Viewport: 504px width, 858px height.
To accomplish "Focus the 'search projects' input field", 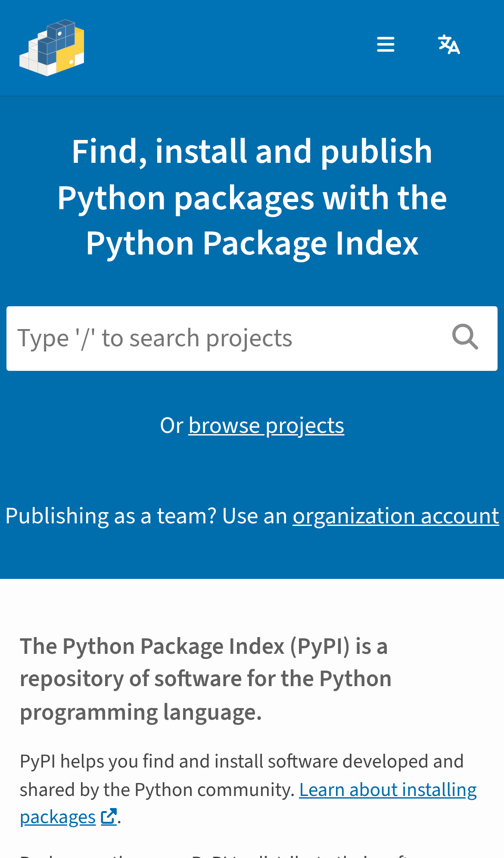I will 224,339.
